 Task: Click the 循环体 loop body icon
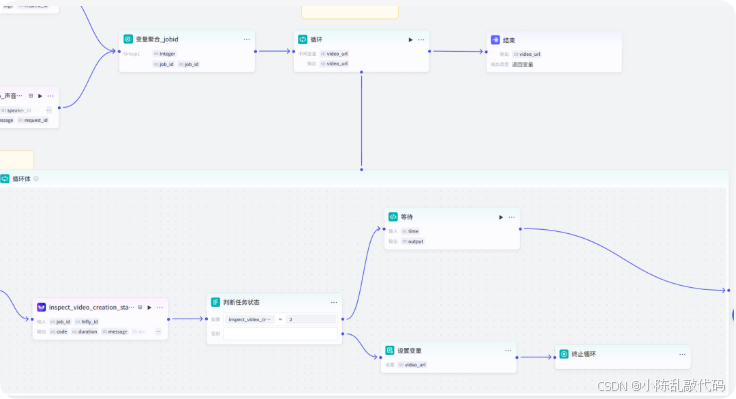click(x=5, y=179)
